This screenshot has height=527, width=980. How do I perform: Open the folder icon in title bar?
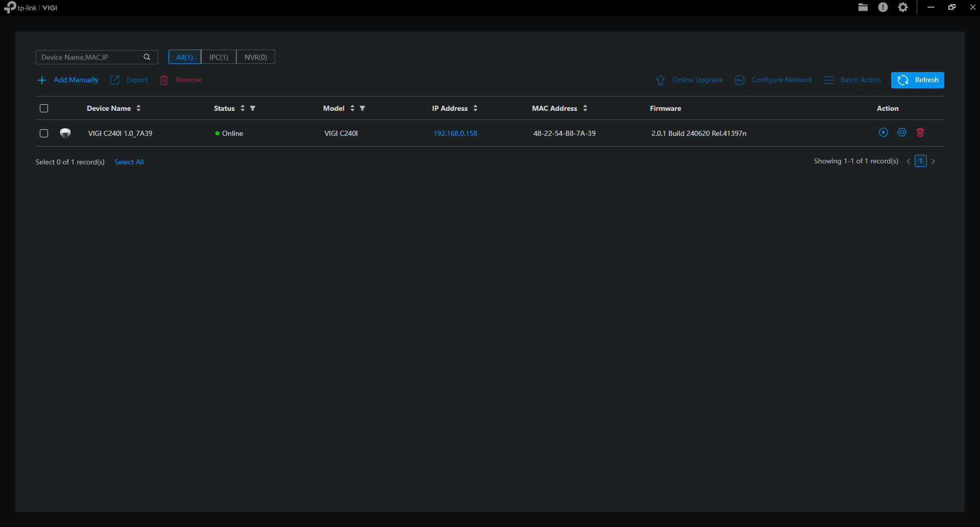coord(863,7)
